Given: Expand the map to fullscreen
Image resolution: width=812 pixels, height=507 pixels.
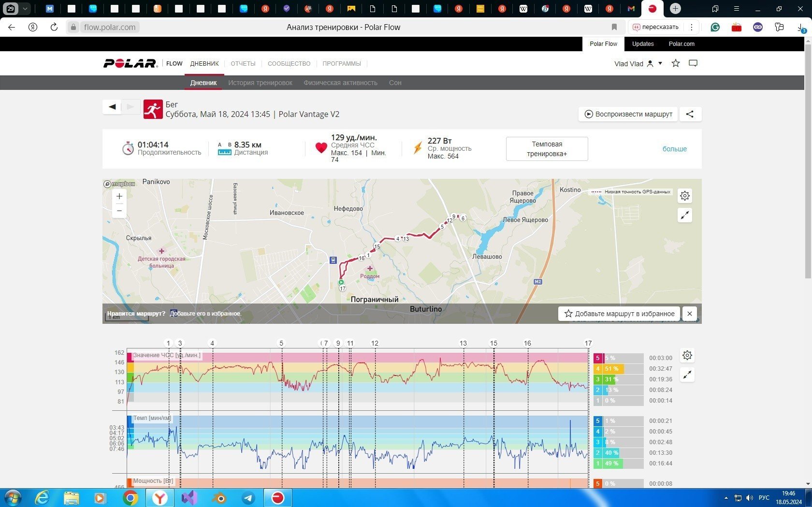Looking at the screenshot, I should pos(685,215).
